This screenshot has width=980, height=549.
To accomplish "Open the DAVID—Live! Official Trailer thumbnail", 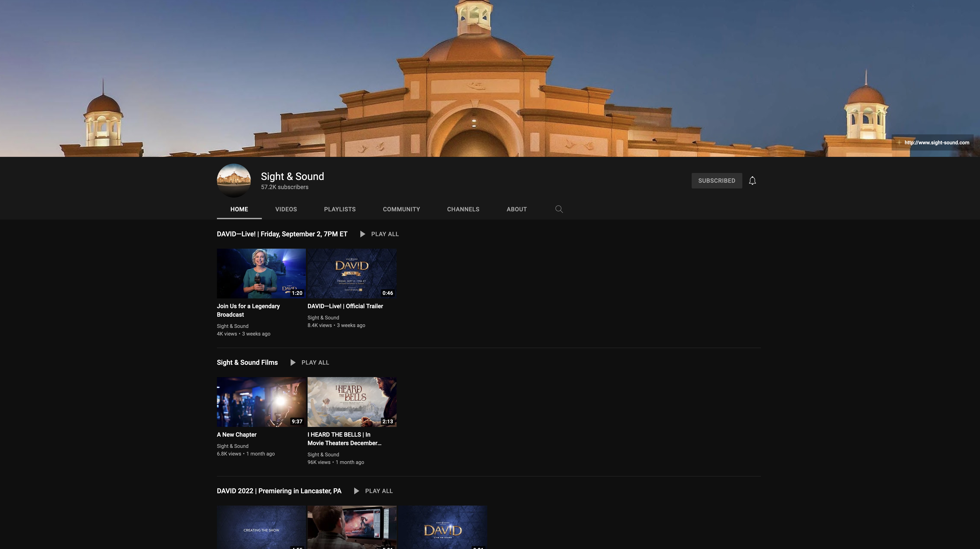I will click(352, 273).
